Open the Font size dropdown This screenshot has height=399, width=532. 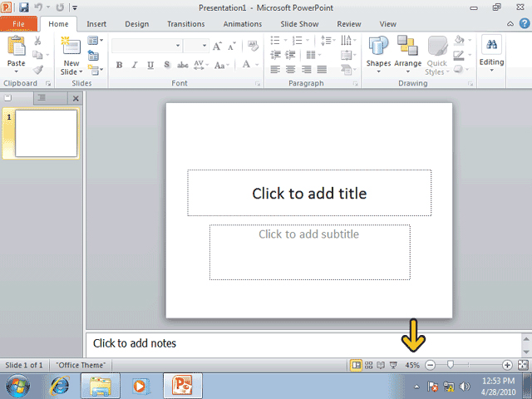point(204,46)
